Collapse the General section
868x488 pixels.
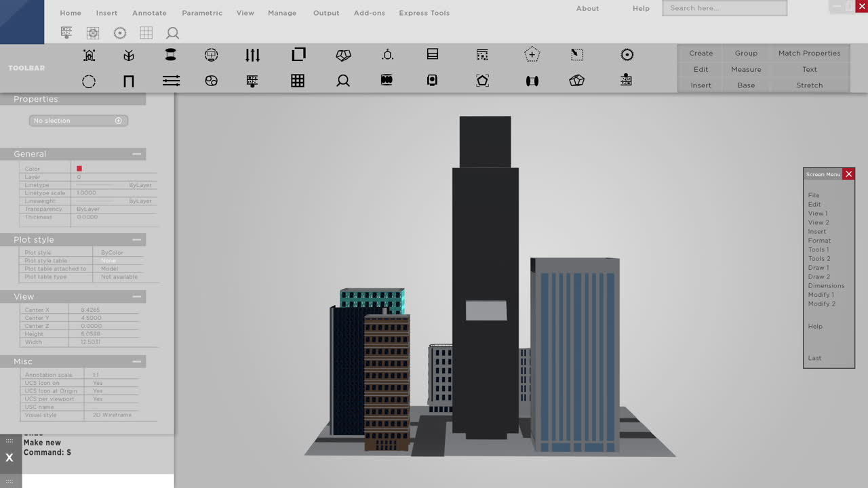[x=137, y=155]
